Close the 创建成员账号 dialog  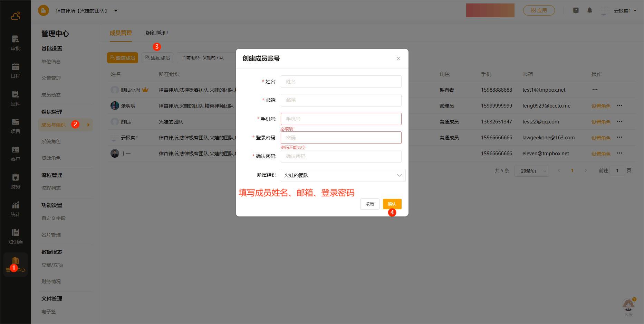click(398, 58)
